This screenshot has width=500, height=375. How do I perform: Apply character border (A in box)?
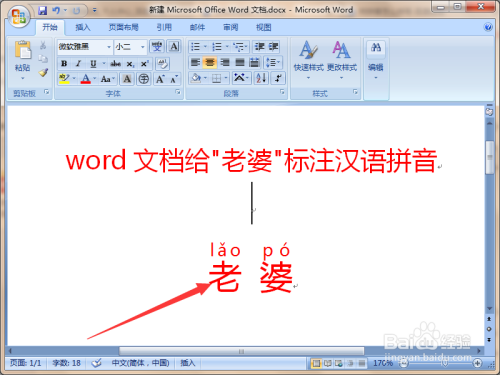coord(174,46)
